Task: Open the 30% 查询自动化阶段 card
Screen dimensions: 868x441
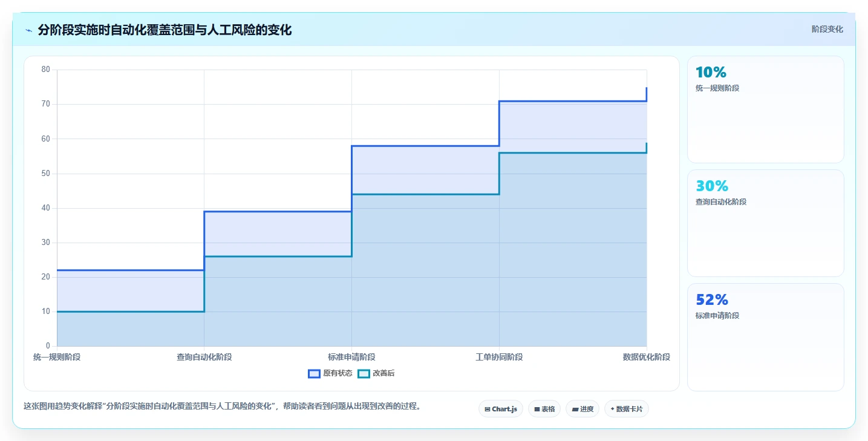Action: coord(765,223)
